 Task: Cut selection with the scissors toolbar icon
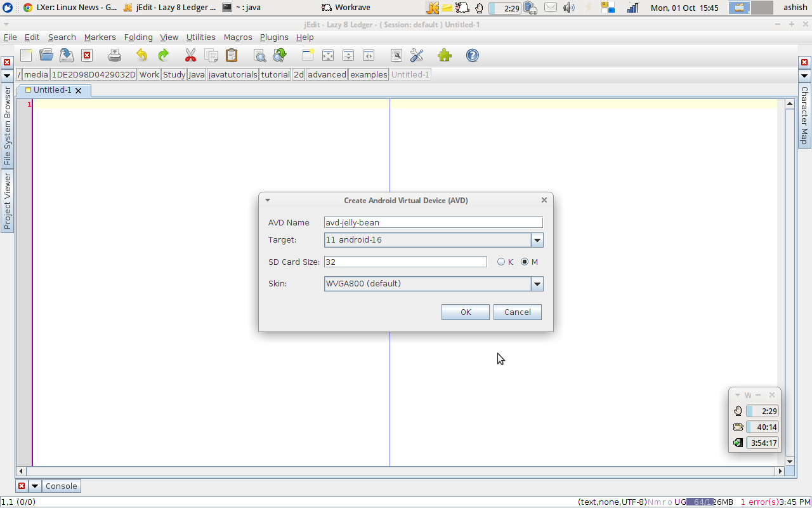point(190,55)
